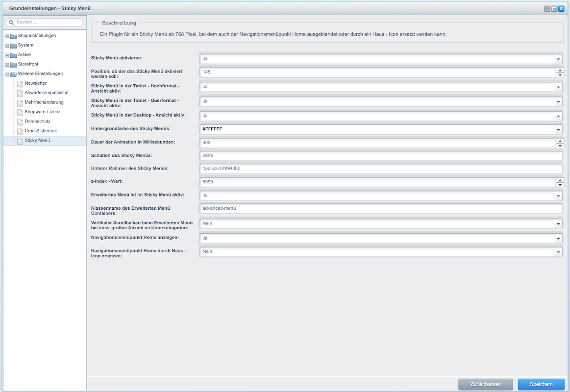570x392 pixels.
Task: Open the Desktop-Ansicht aktiv dropdown
Action: [x=558, y=117]
